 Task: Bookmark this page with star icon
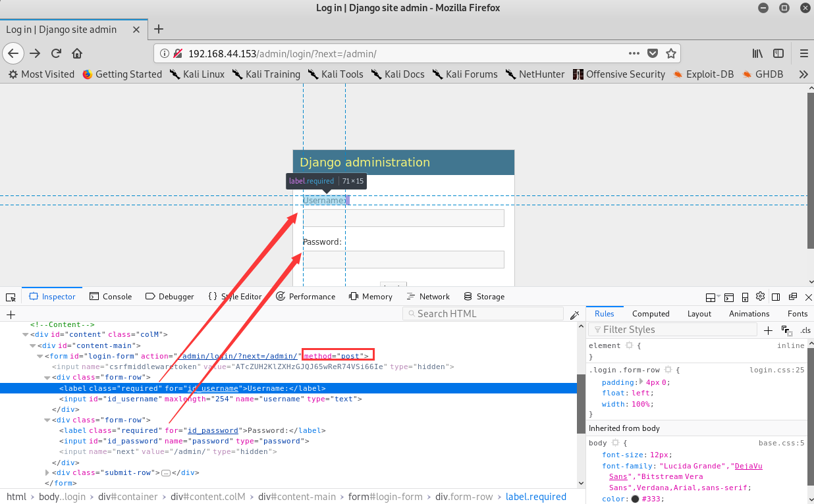[670, 53]
